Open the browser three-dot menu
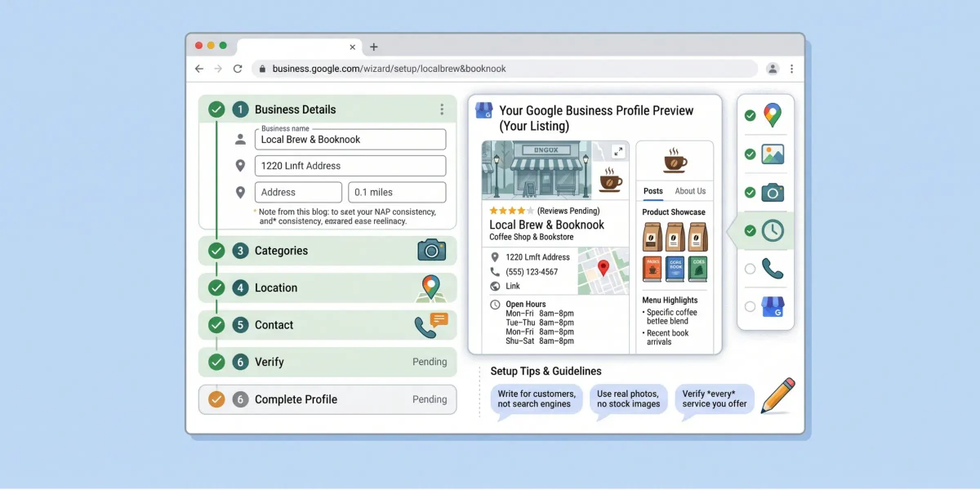The height and width of the screenshot is (490, 980). (x=791, y=69)
